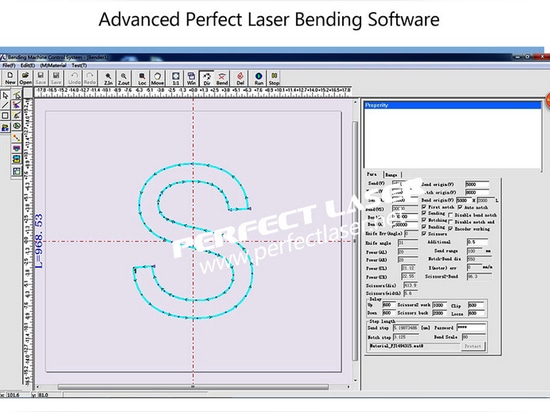Click the vertical scrollbar down arrow

click(355, 380)
